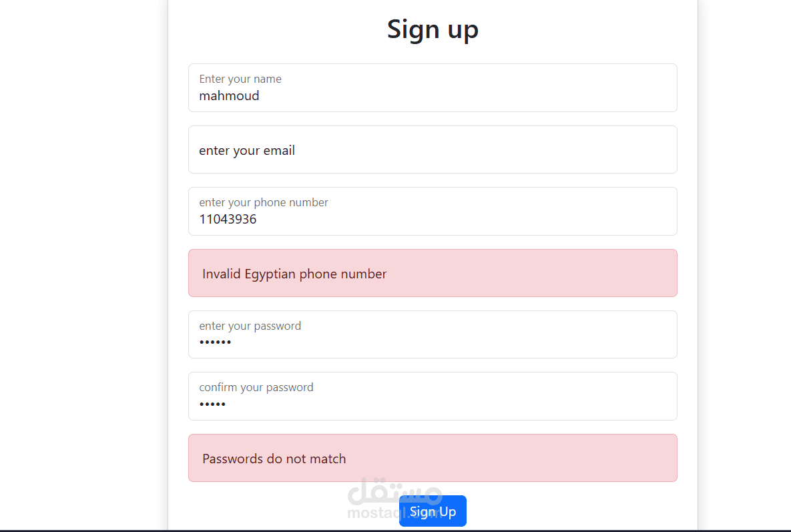
Task: Click the "Passwords do not match" warning
Action: pos(433,458)
